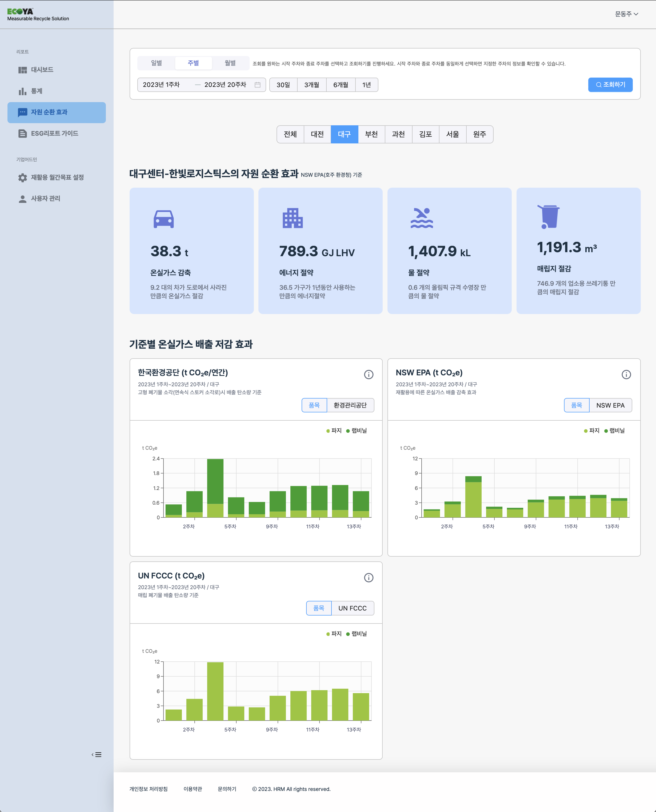656x812 pixels.
Task: Open 문의하기 footer link
Action: [227, 789]
